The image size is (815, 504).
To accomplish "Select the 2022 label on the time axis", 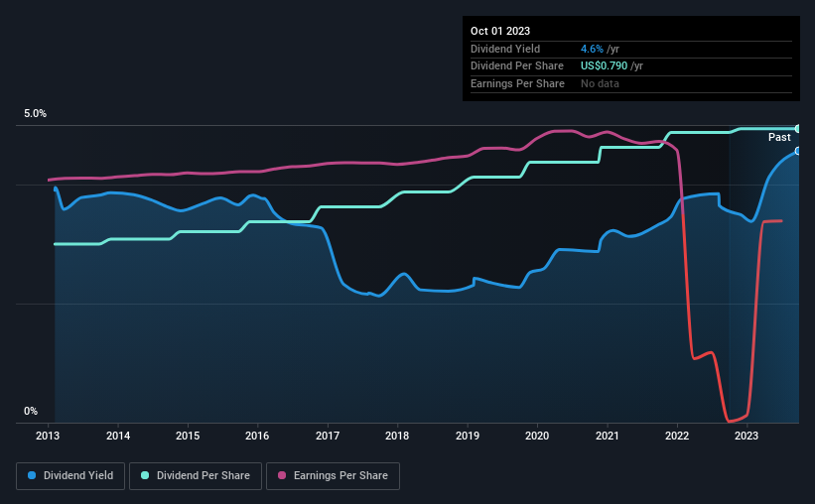I will tap(677, 436).
